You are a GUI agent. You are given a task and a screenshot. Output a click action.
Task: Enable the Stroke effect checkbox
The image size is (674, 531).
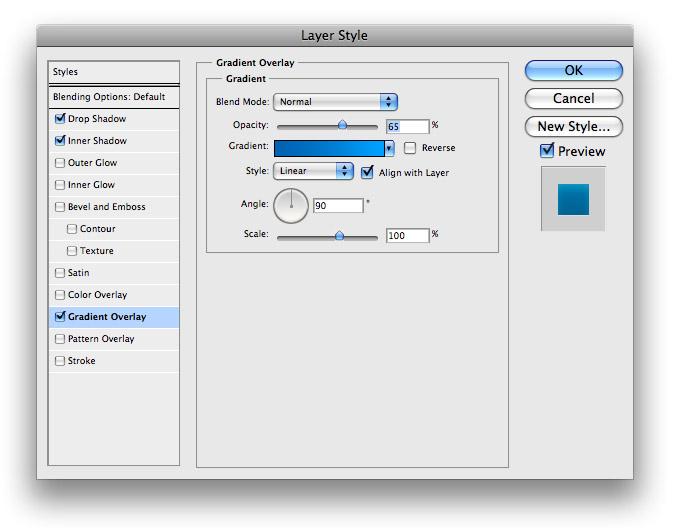coord(60,361)
